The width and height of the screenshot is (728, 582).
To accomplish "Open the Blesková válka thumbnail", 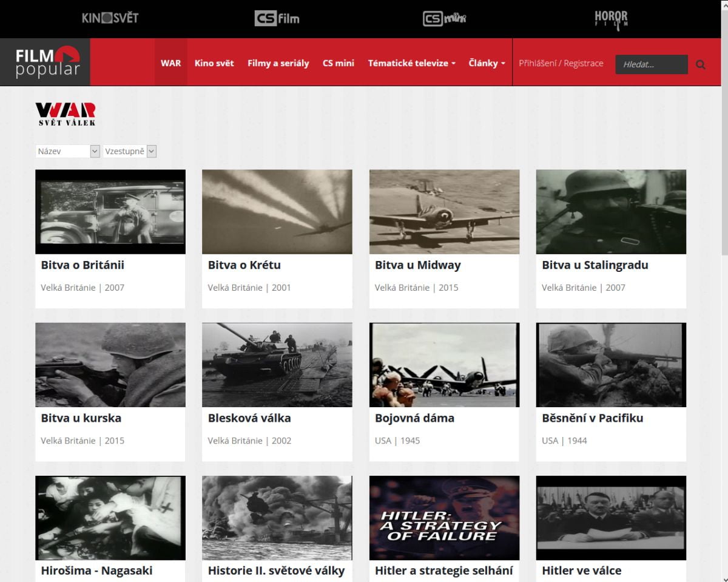I will pyautogui.click(x=277, y=365).
